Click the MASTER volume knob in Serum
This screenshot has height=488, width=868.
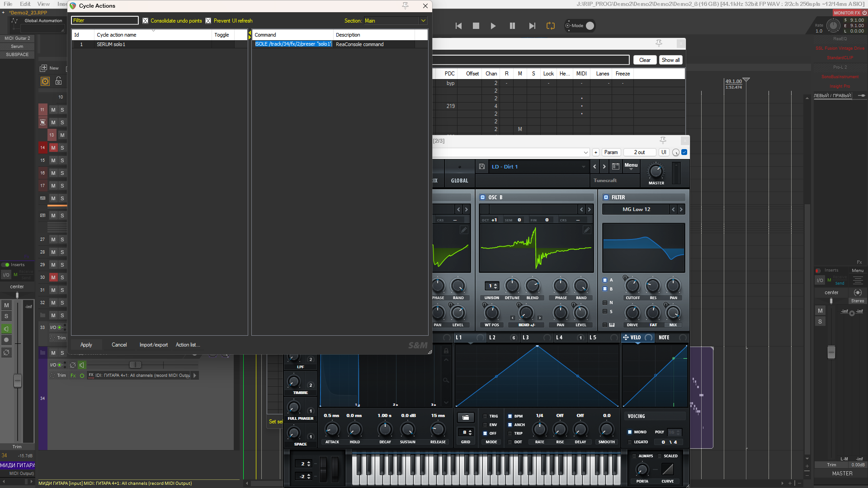[656, 172]
